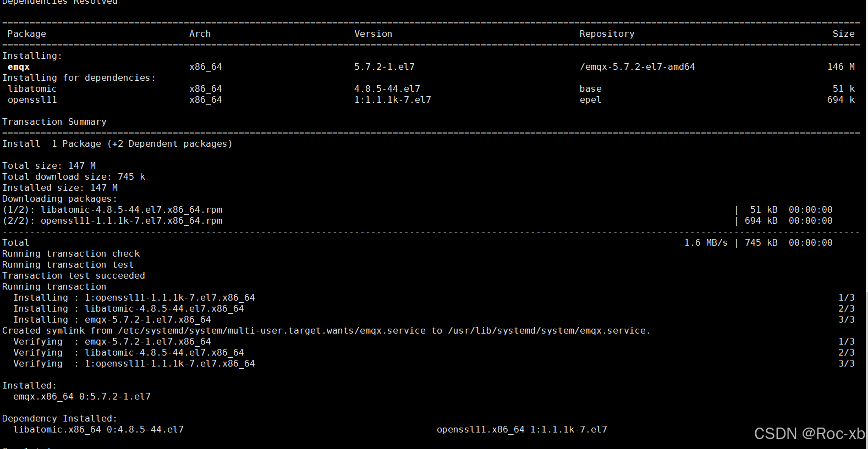Click version '4.8.5-44.el7' in table
Viewport: 868px width, 449px height.
point(387,89)
